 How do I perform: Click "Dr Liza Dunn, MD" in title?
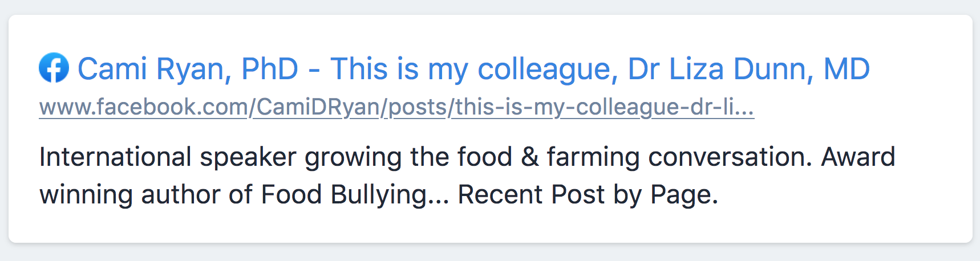click(x=748, y=69)
